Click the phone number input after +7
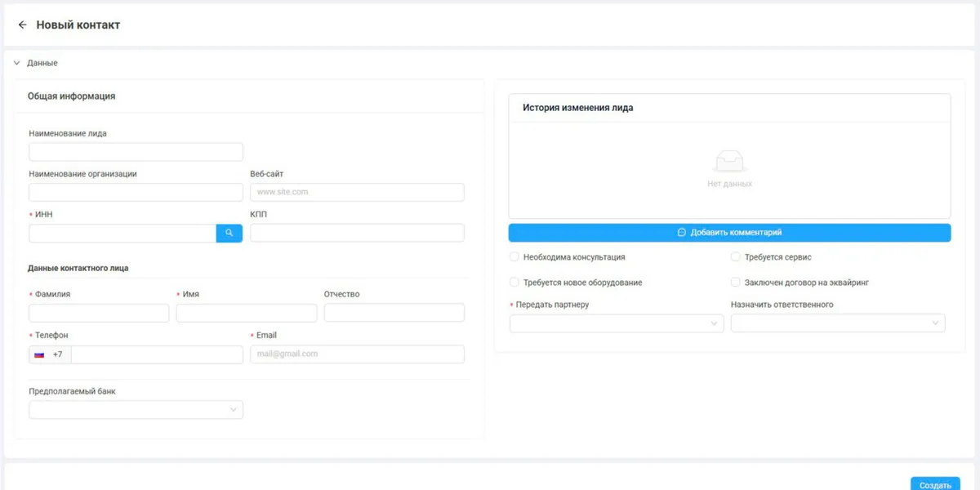 tap(157, 354)
